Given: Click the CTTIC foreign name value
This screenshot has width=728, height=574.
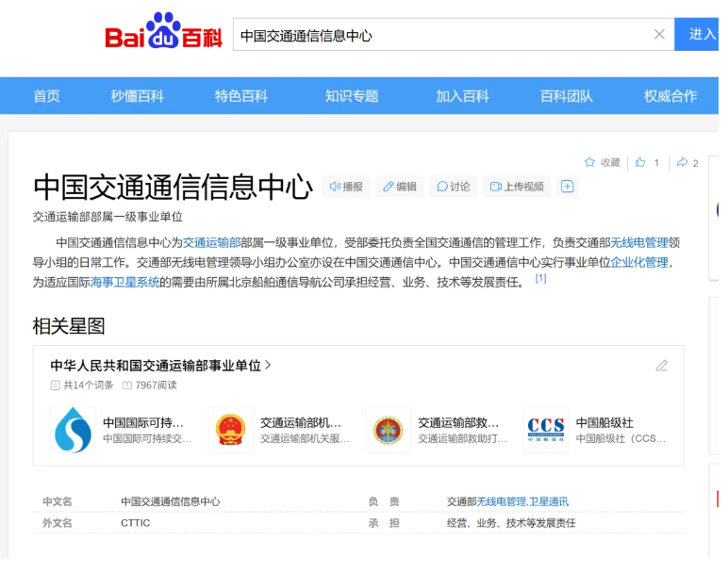Looking at the screenshot, I should 136,523.
